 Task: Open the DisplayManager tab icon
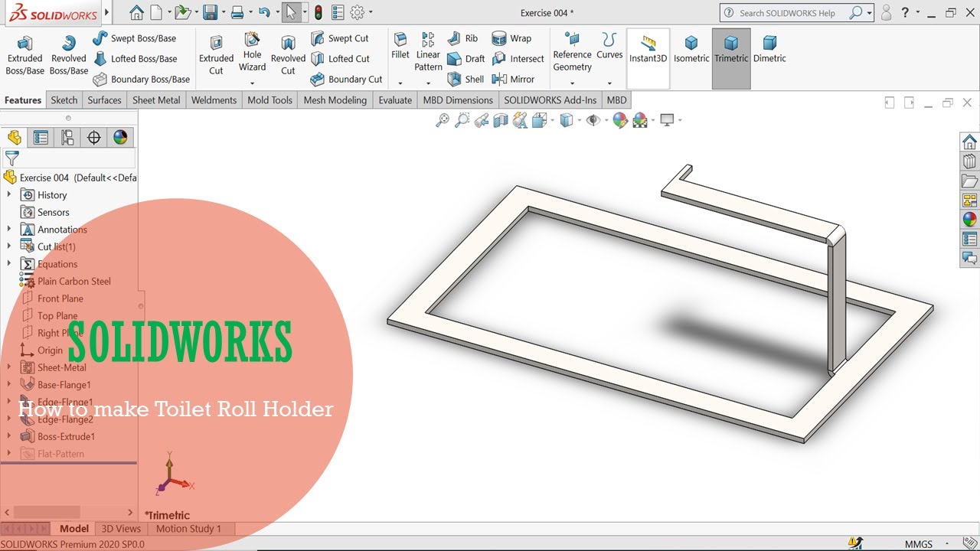(x=120, y=137)
